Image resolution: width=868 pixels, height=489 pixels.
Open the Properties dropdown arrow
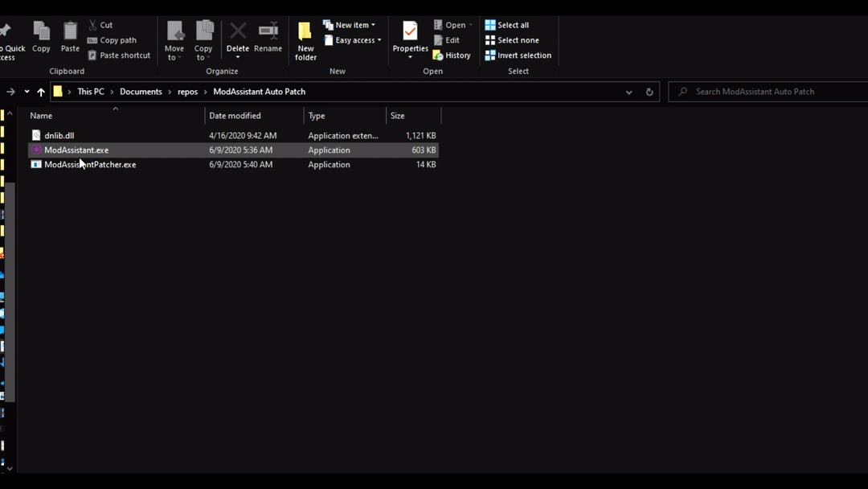pyautogui.click(x=410, y=58)
